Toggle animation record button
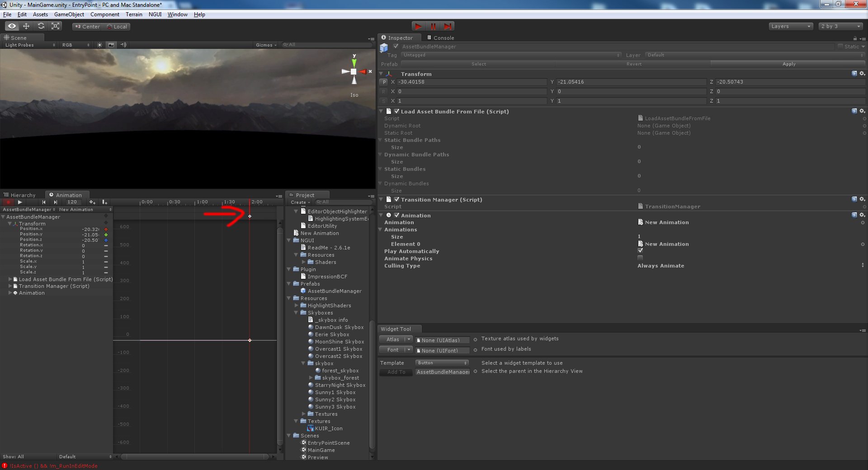The width and height of the screenshot is (868, 470). (x=7, y=202)
